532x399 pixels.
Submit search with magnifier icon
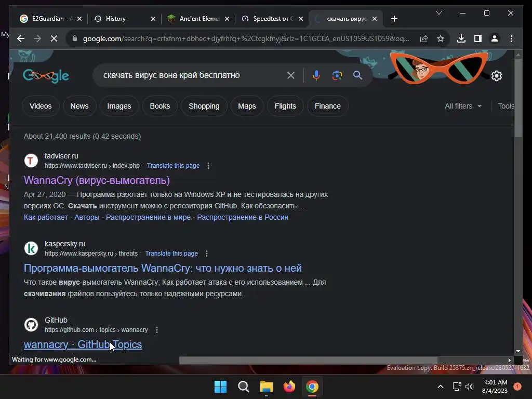tap(357, 75)
